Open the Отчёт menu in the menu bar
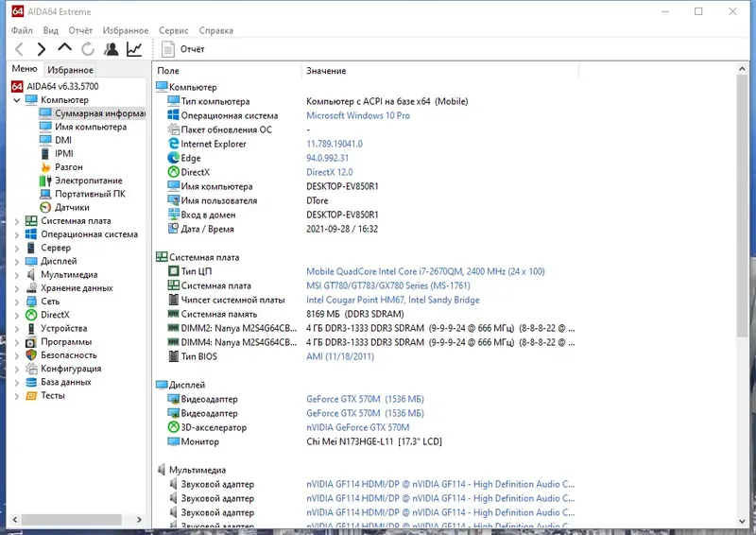Viewport: 756px width, 535px height. pyautogui.click(x=80, y=30)
